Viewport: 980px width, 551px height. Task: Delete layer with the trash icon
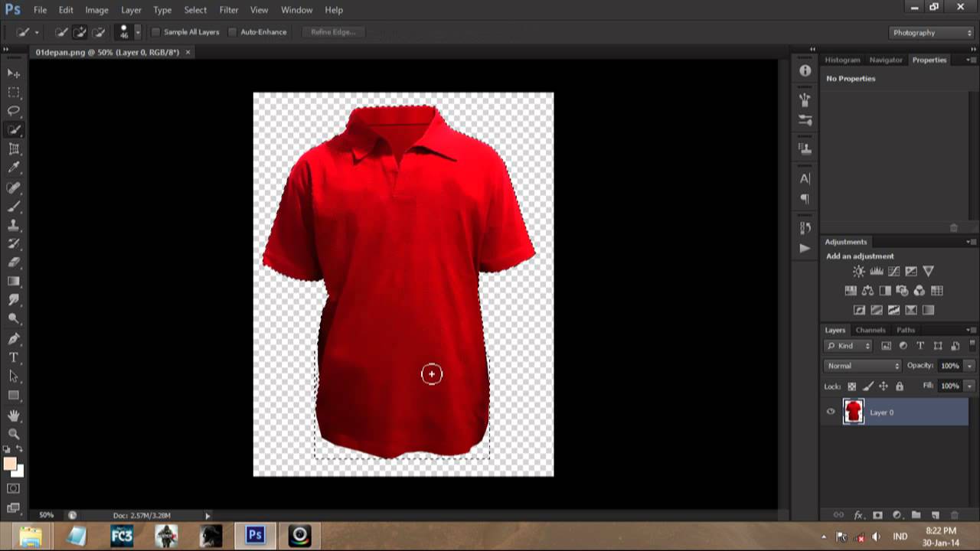(x=954, y=516)
